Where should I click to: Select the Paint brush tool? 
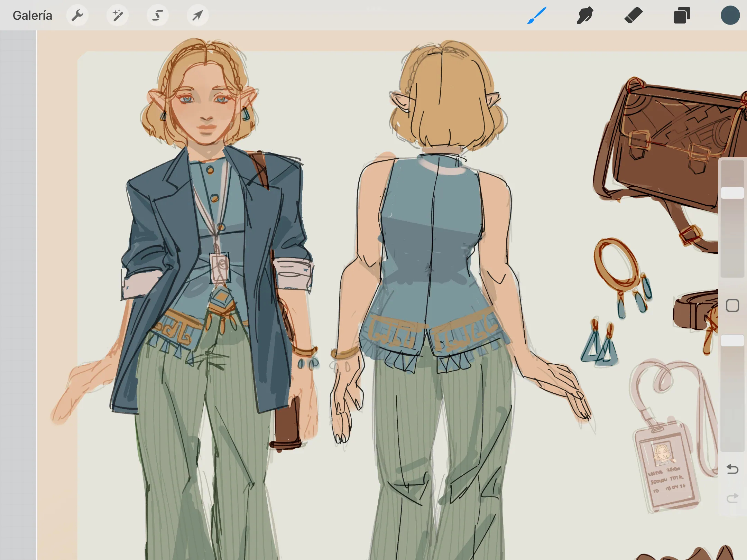point(537,16)
